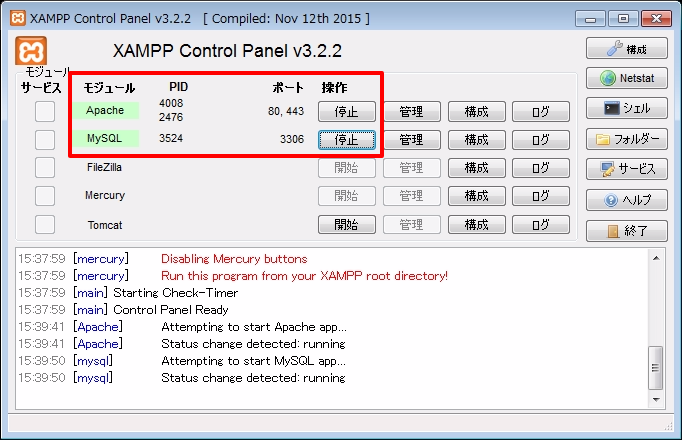The width and height of the screenshot is (682, 440).
Task: Toggle the FileZilla service checkbox
Action: 45,168
